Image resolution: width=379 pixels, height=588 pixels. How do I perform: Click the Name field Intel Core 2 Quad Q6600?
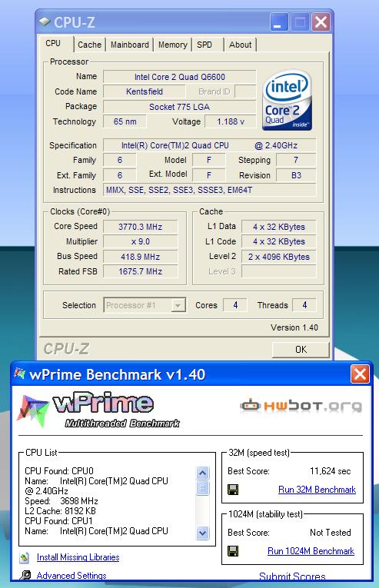(180, 77)
